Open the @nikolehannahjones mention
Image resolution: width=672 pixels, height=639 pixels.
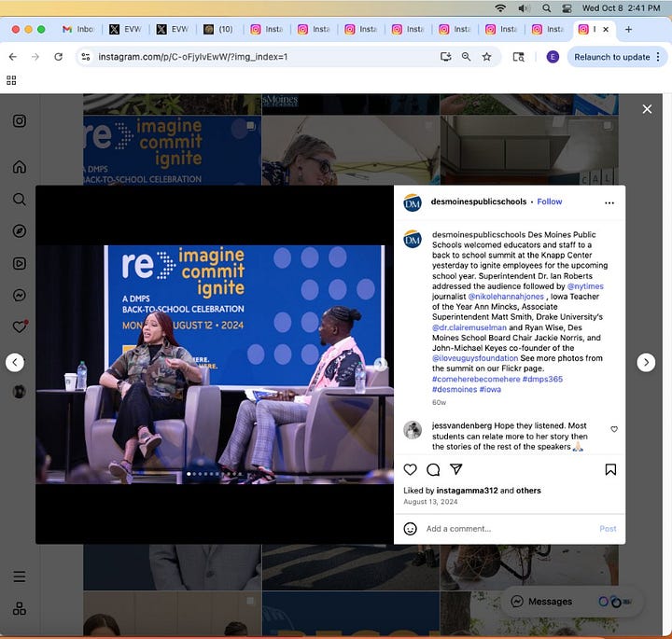click(506, 297)
